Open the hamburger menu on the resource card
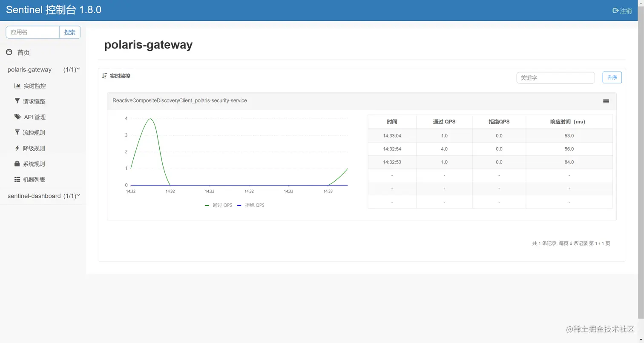 606,101
